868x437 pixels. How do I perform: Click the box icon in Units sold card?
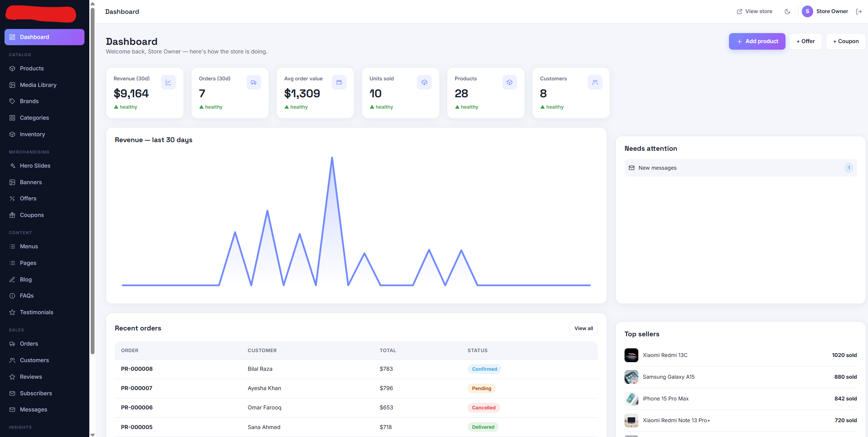click(x=424, y=82)
